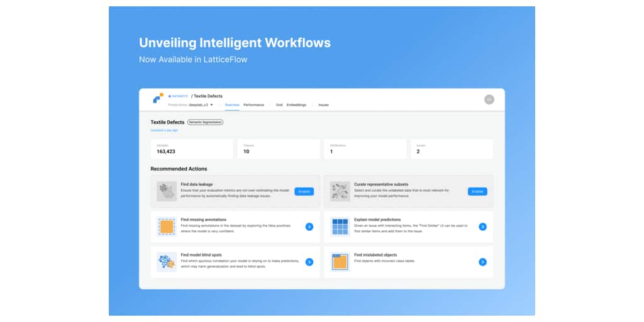Switch to the Performance tab
This screenshot has height=322, width=644.
(253, 105)
